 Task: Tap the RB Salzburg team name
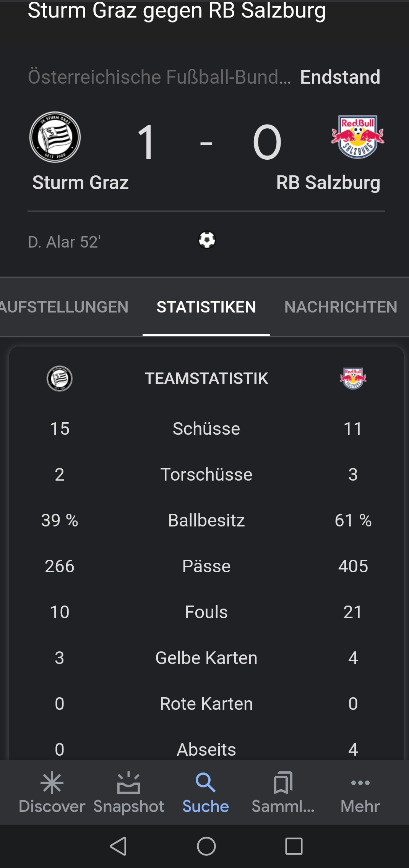point(328,183)
